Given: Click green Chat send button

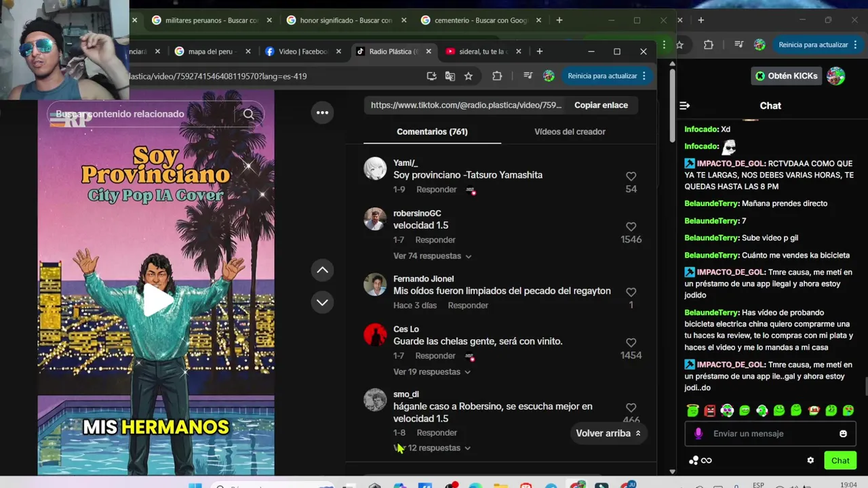Looking at the screenshot, I should click(x=840, y=460).
